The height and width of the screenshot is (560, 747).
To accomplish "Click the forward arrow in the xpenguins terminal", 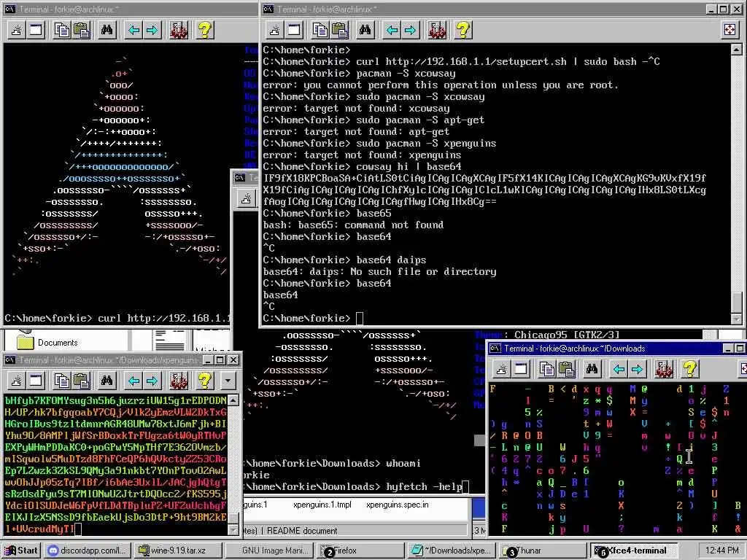I will click(x=152, y=381).
